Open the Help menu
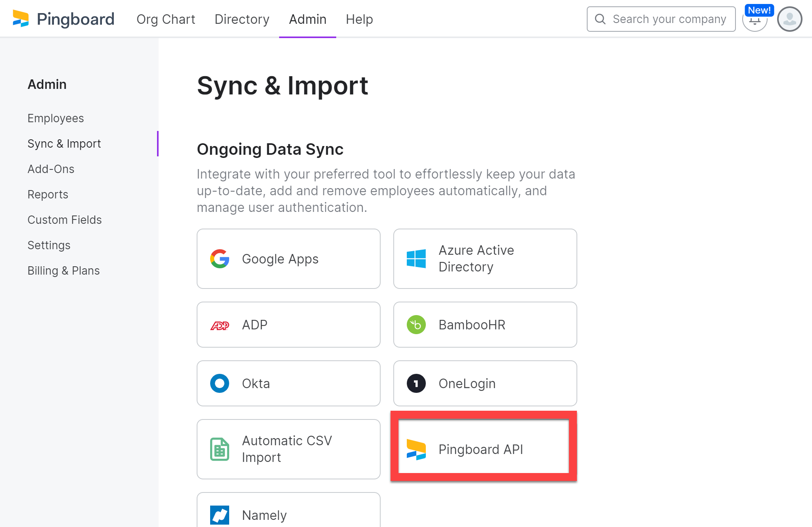The image size is (812, 527). pyautogui.click(x=359, y=19)
